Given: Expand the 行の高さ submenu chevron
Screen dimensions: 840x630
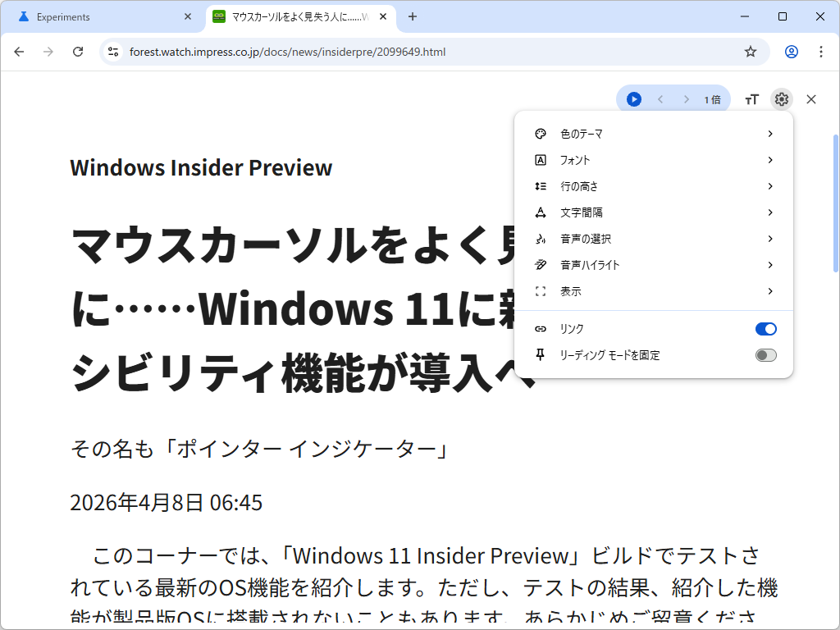Looking at the screenshot, I should 769,186.
